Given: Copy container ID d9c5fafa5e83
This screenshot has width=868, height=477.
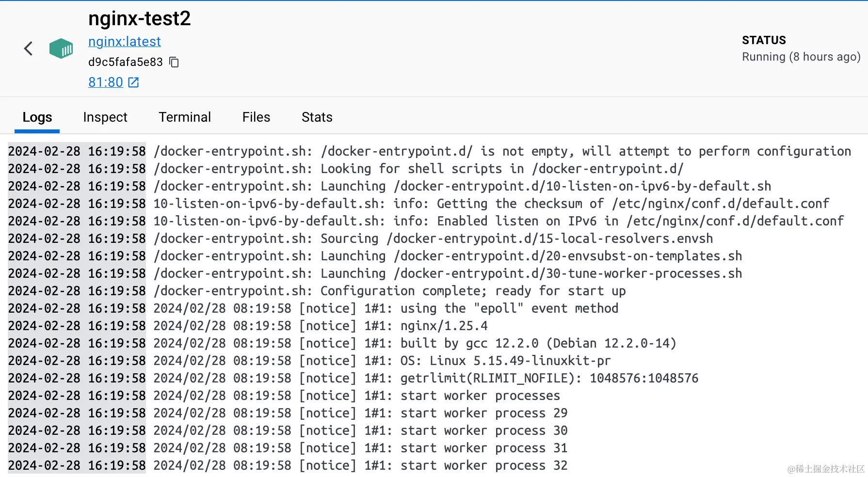Looking at the screenshot, I should click(174, 62).
